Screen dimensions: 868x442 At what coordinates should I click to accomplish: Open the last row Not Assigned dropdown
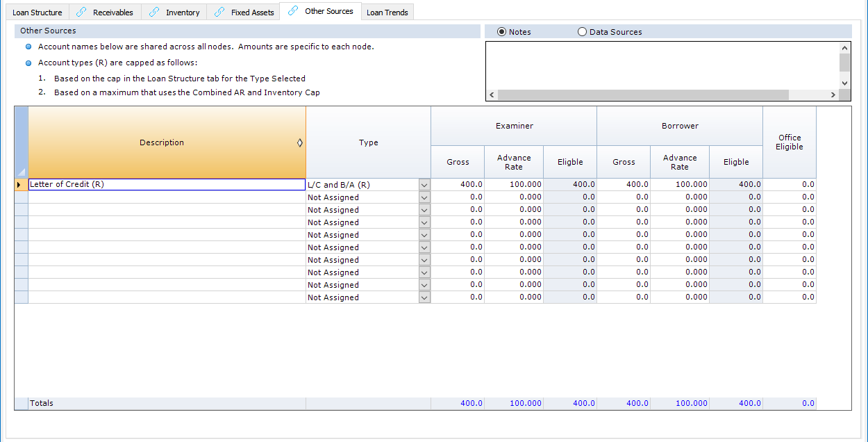click(424, 297)
